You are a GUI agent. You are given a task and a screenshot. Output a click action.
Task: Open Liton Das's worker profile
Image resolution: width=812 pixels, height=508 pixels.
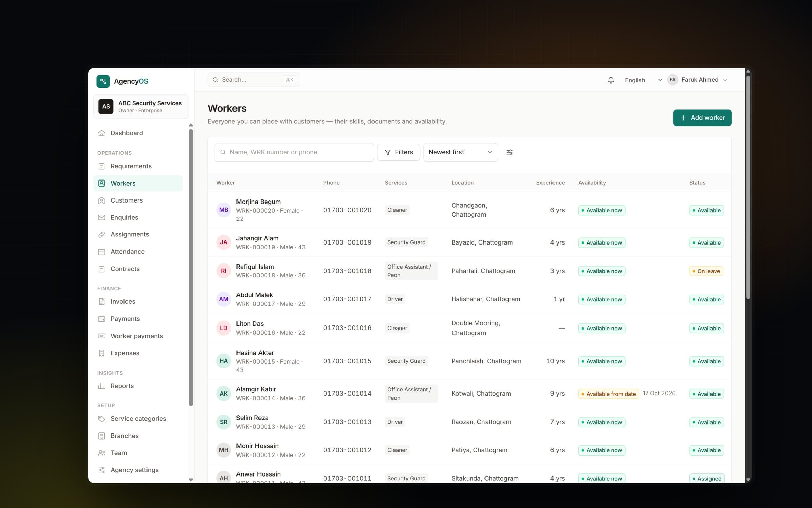click(250, 324)
